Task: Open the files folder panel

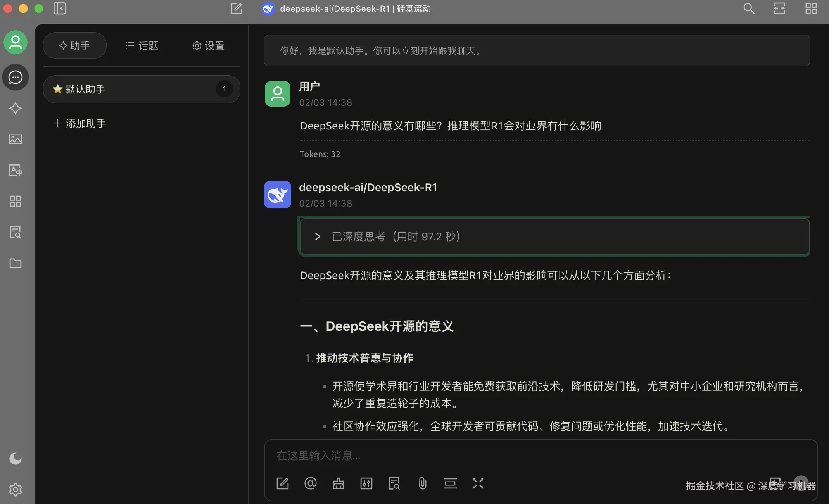Action: 16,263
